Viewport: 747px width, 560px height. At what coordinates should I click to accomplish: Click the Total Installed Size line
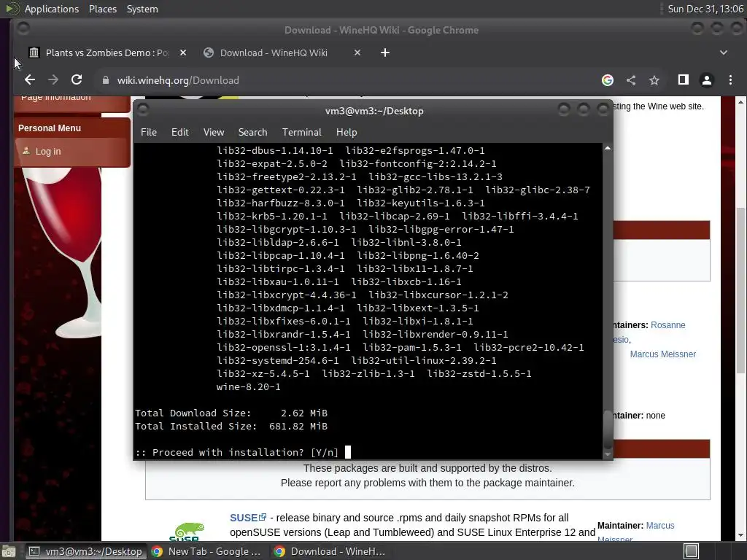click(231, 426)
